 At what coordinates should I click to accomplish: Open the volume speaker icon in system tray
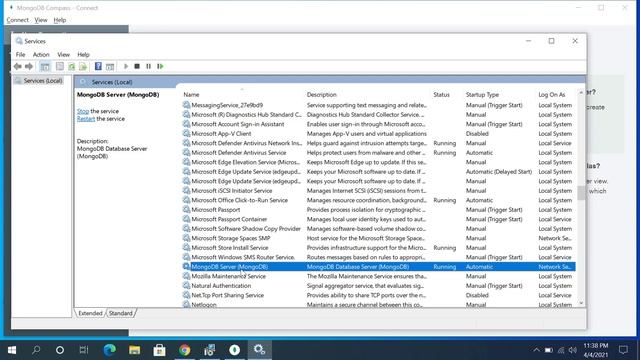pyautogui.click(x=573, y=350)
